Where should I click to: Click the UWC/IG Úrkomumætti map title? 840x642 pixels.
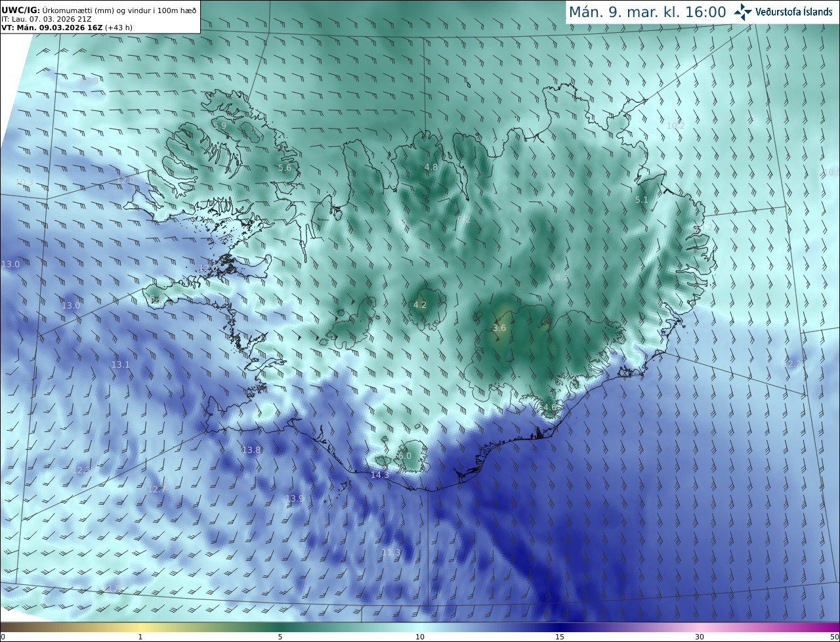point(98,10)
